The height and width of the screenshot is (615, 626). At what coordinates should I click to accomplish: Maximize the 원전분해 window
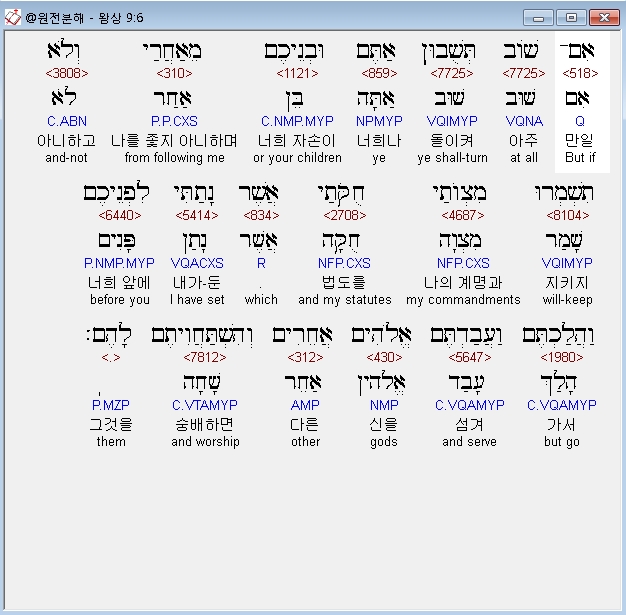tap(571, 18)
